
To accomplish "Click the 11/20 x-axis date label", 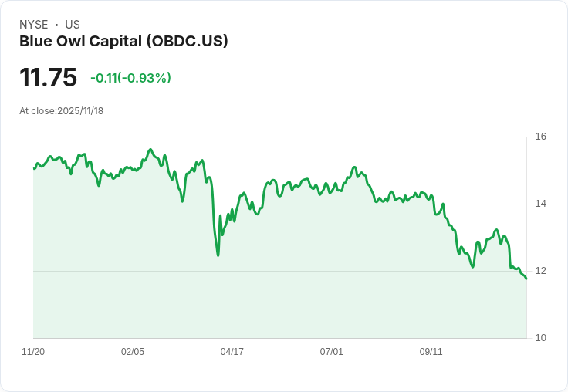I will pyautogui.click(x=33, y=352).
